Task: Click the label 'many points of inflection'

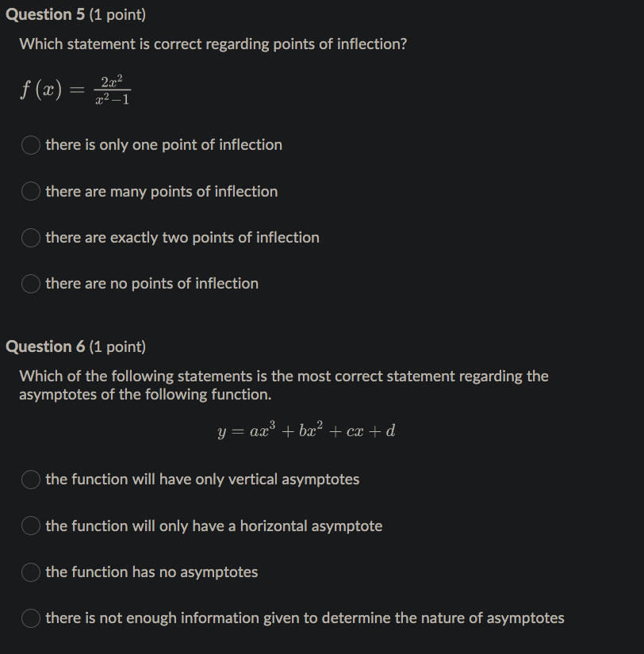Action: pos(161,191)
